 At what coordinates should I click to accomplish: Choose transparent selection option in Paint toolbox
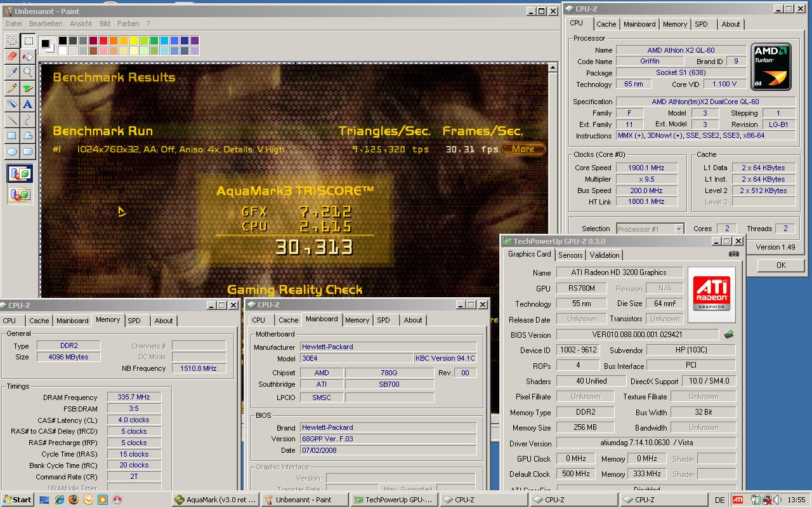point(20,194)
